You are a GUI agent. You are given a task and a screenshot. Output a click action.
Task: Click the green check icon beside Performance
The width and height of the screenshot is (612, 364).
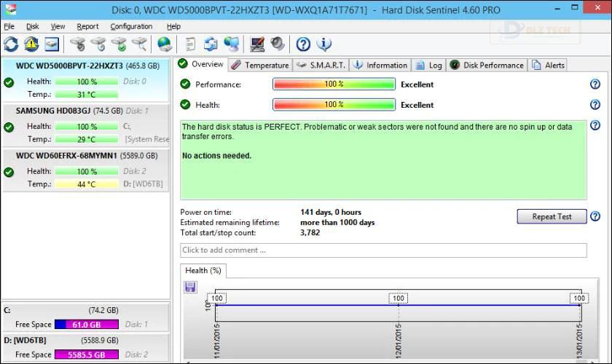[x=185, y=84]
